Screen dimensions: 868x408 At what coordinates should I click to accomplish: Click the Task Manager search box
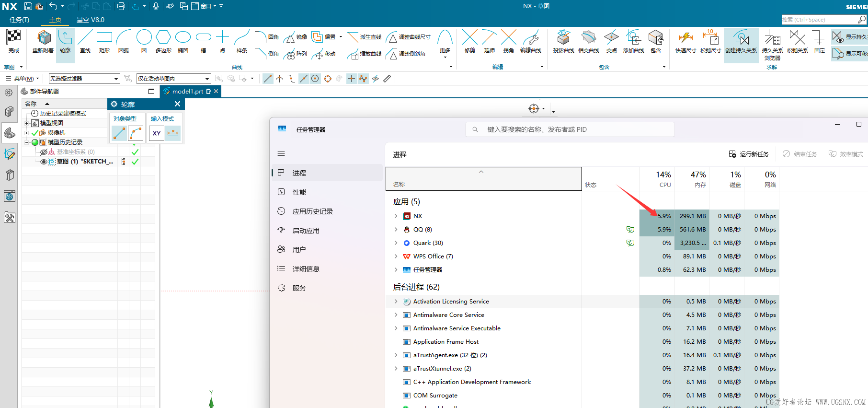coord(570,129)
